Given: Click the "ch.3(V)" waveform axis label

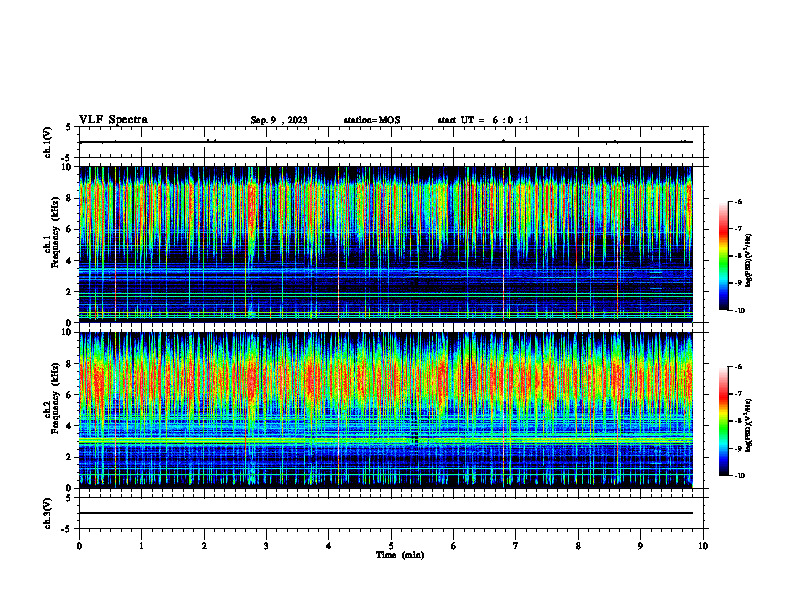Looking at the screenshot, I should [x=48, y=513].
